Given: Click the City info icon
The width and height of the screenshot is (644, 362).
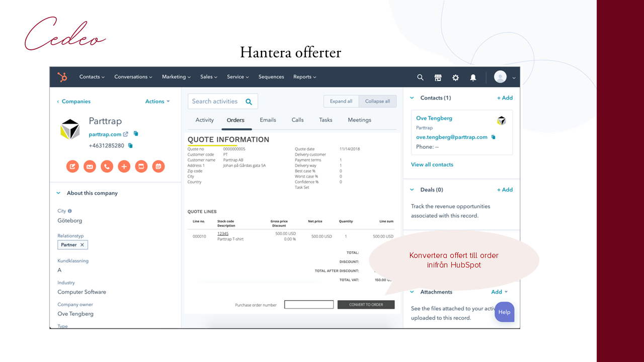Looking at the screenshot, I should click(70, 211).
